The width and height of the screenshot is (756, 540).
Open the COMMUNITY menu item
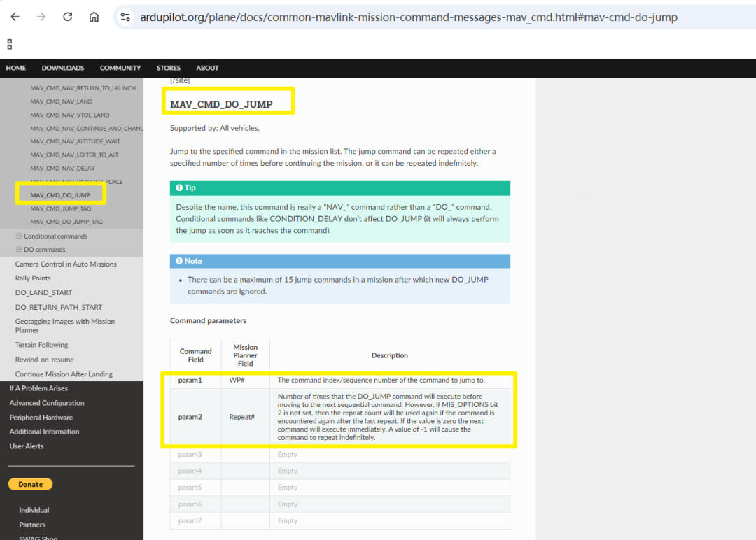point(120,68)
